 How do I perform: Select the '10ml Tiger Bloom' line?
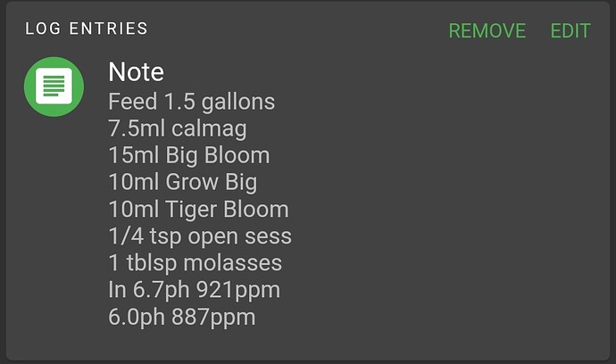tap(199, 210)
